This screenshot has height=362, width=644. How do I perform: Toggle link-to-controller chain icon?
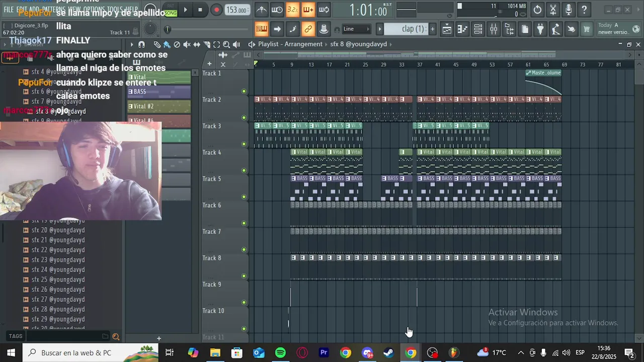coord(308,29)
